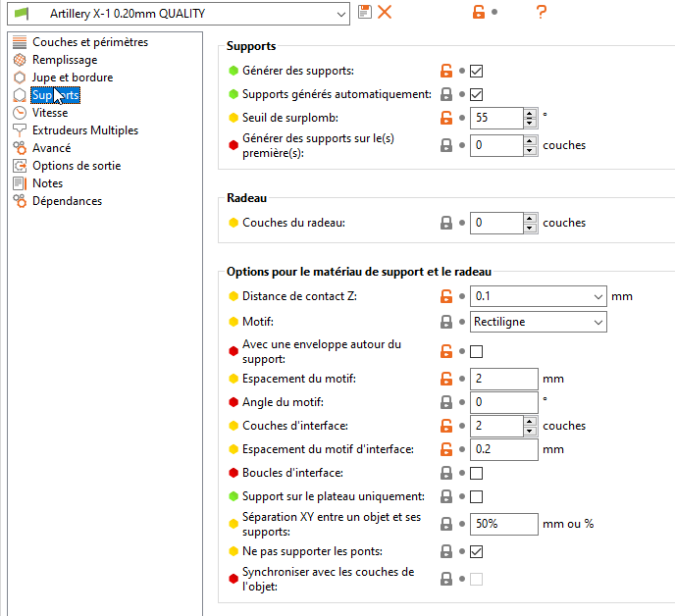Click lock icon beside Boucles d'interface
This screenshot has width=675, height=616.
(x=446, y=473)
